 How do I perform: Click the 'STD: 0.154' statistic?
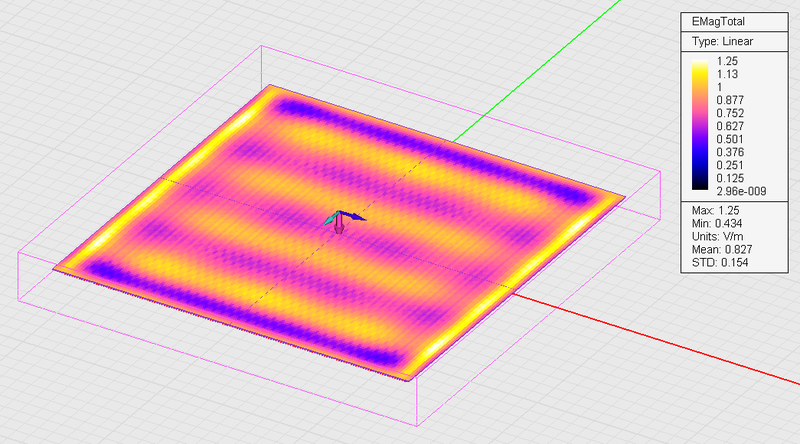(720, 263)
